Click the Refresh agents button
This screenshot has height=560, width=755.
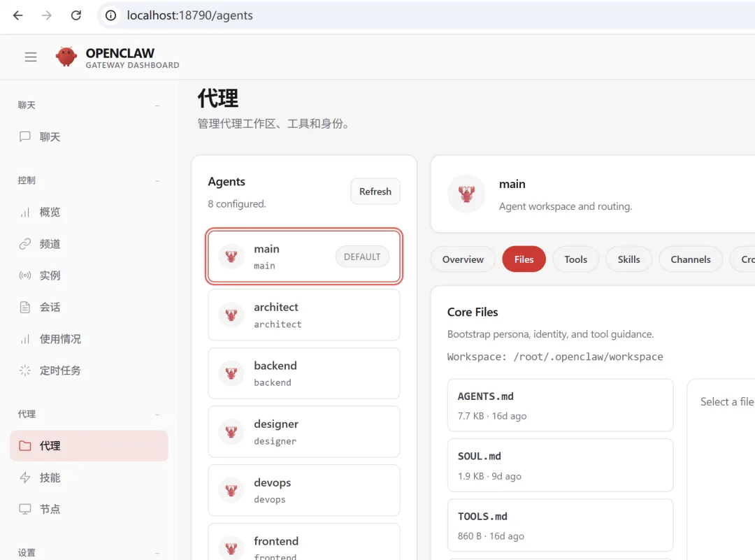375,192
